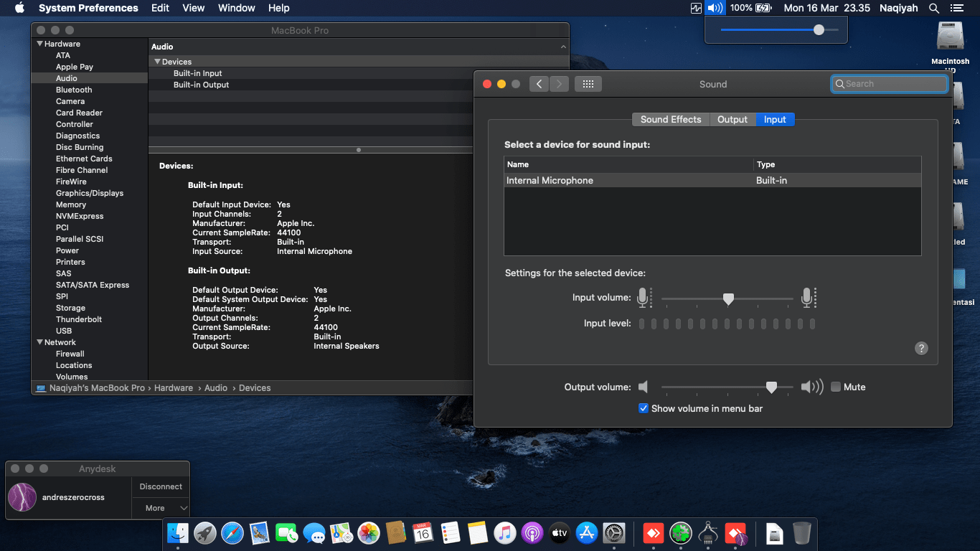The width and height of the screenshot is (980, 551).
Task: Open Reminders from the dock
Action: (x=451, y=533)
